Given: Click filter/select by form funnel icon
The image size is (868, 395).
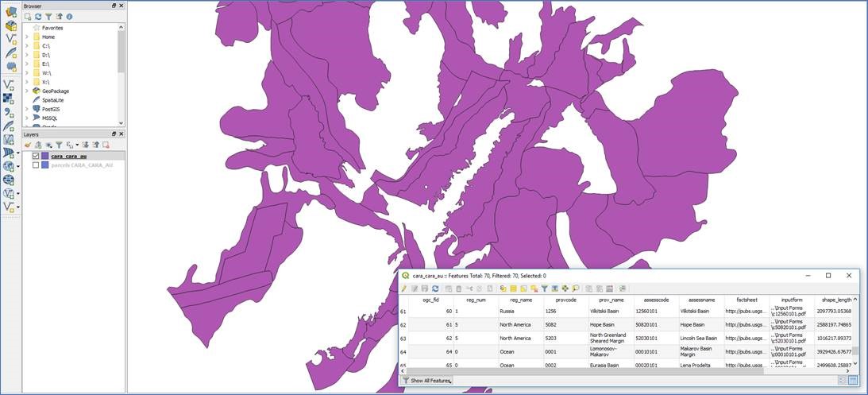Looking at the screenshot, I should (x=545, y=288).
